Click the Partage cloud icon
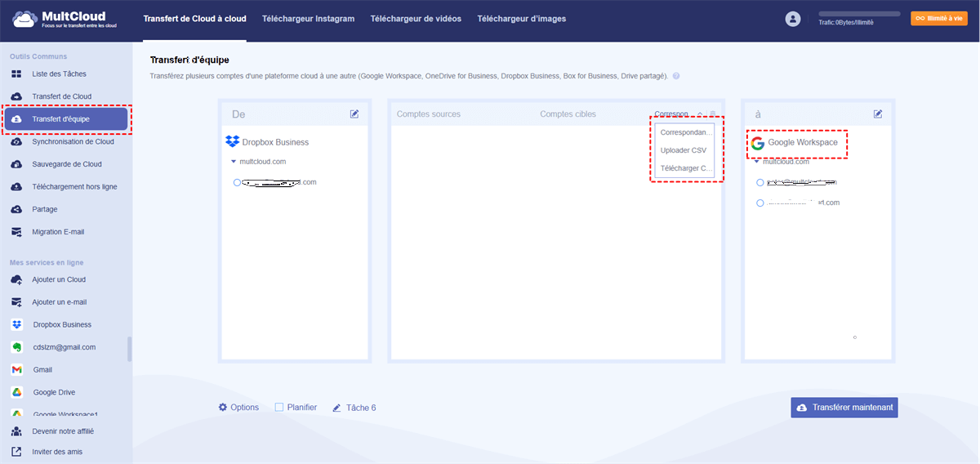Viewport: 980px width, 464px height. (x=16, y=209)
